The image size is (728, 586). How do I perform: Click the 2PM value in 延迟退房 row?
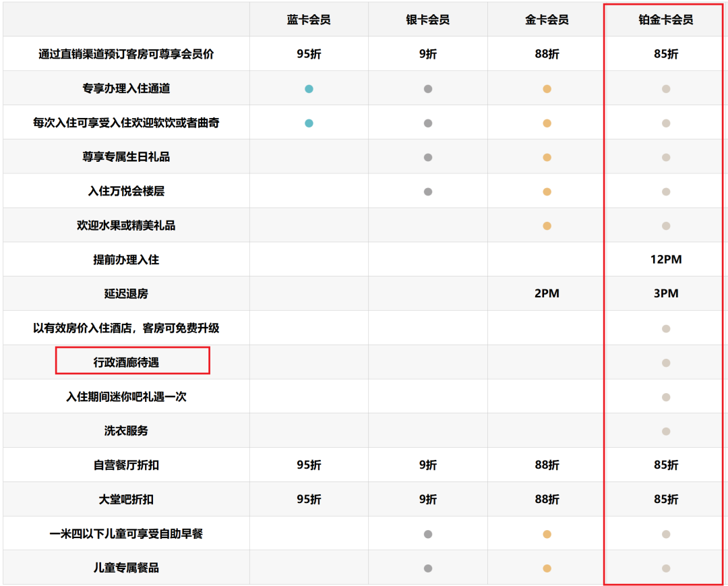[547, 294]
